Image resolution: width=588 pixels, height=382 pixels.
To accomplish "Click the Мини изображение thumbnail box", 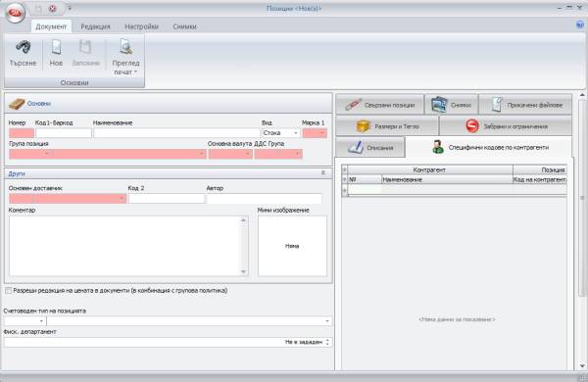I will [292, 246].
